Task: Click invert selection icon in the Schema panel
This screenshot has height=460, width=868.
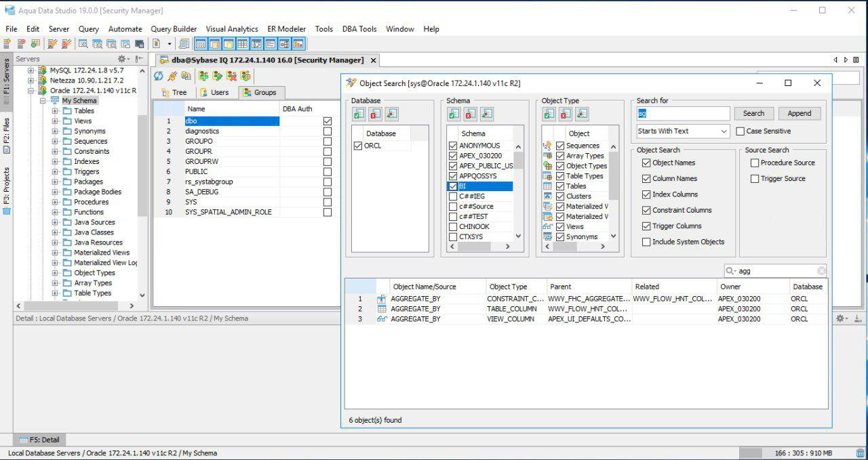Action: click(487, 114)
